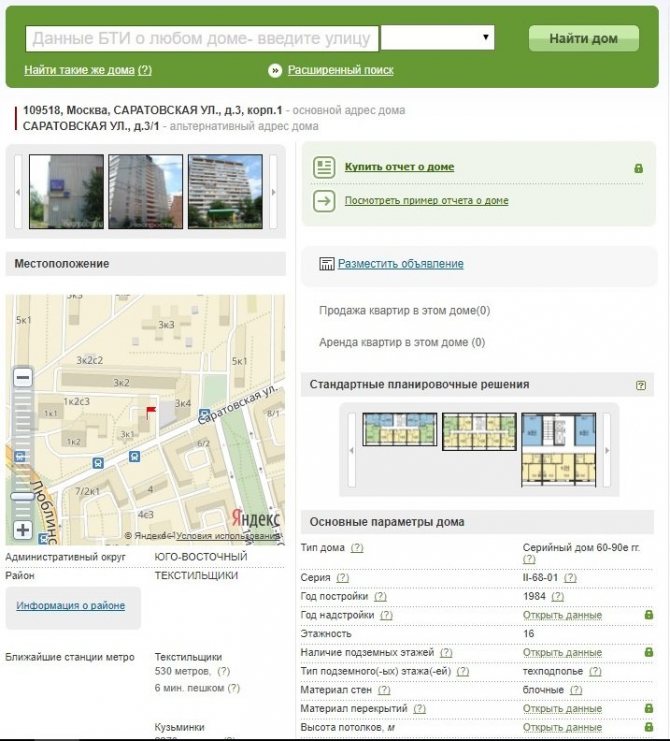Open the third floor plan thumbnail

click(558, 449)
